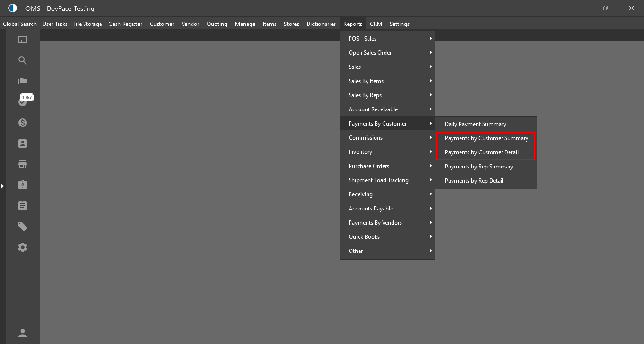Open Payments by Customer Summary report

point(486,138)
